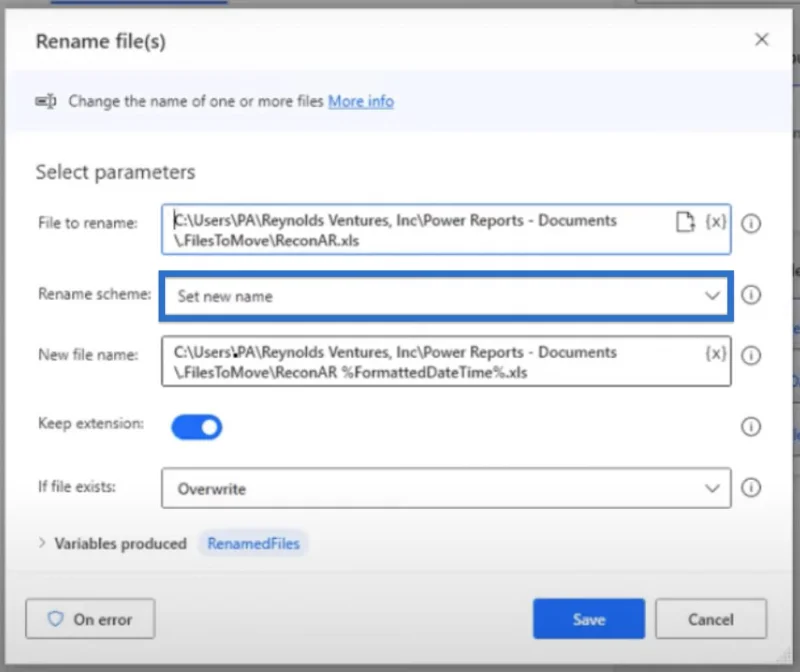Open the On error settings
This screenshot has width=800, height=672.
[90, 619]
